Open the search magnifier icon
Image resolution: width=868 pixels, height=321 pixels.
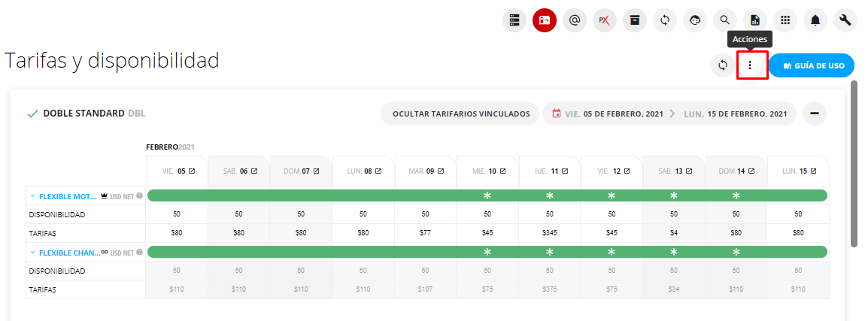coord(725,20)
